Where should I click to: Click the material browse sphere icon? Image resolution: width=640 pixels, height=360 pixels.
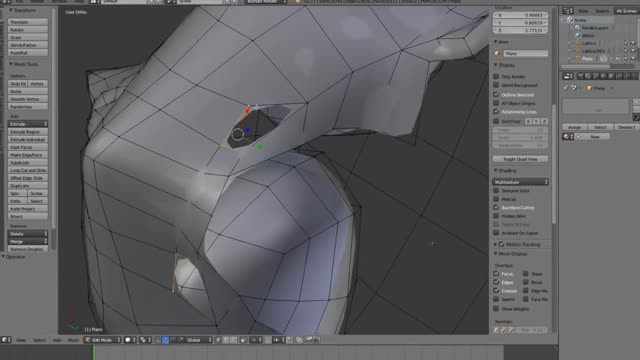(567, 137)
